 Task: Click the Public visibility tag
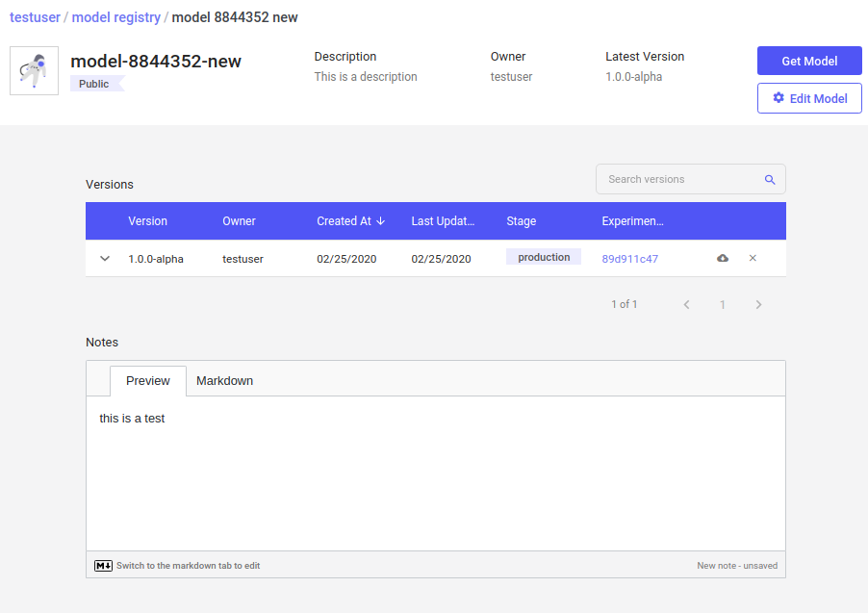(x=94, y=84)
